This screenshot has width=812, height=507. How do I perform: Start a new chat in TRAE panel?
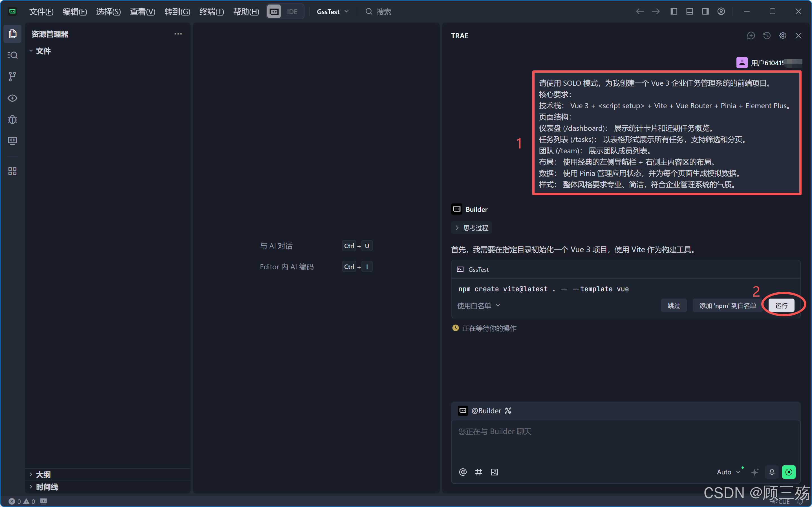click(751, 35)
